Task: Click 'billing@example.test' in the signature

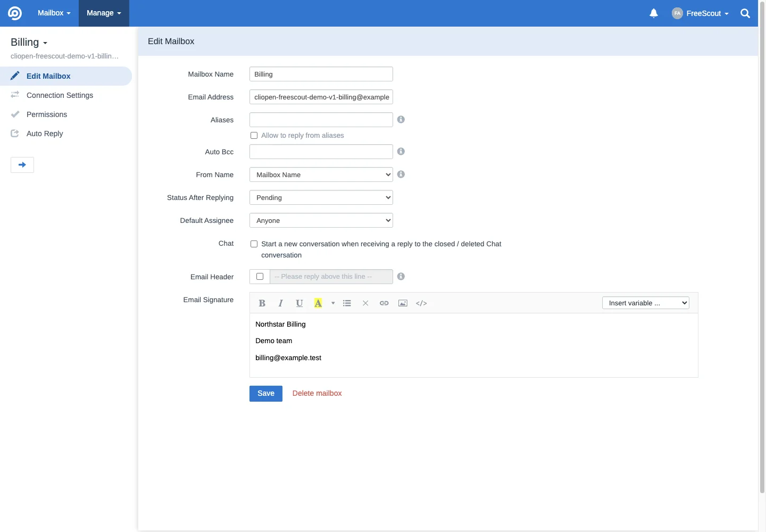Action: tap(288, 358)
